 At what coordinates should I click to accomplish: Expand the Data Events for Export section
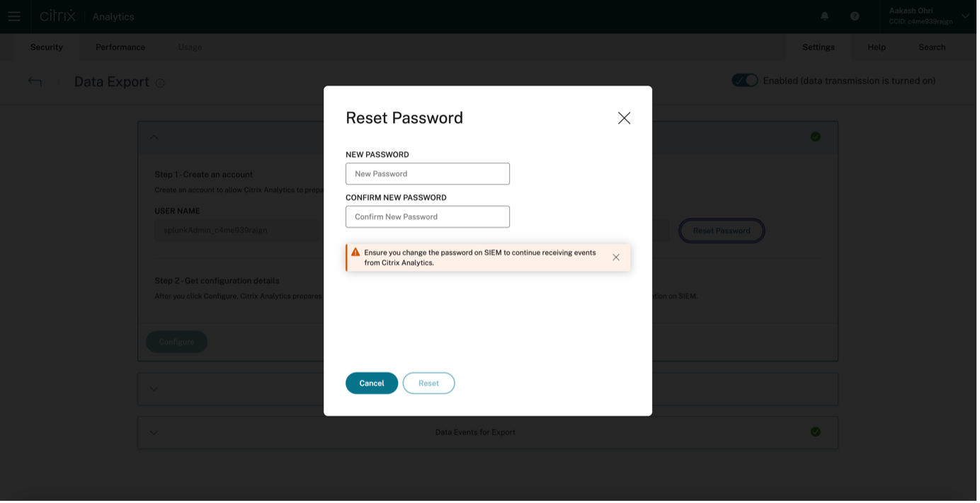[x=154, y=432]
